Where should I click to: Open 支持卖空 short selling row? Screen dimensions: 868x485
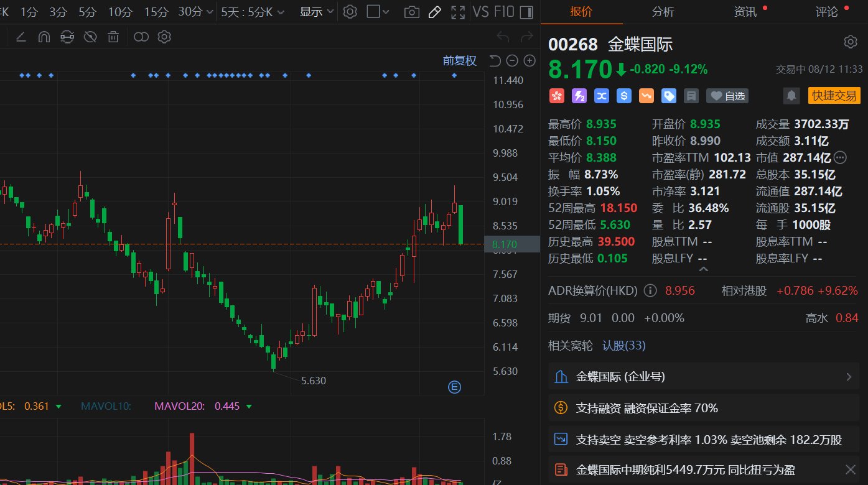pyautogui.click(x=704, y=440)
